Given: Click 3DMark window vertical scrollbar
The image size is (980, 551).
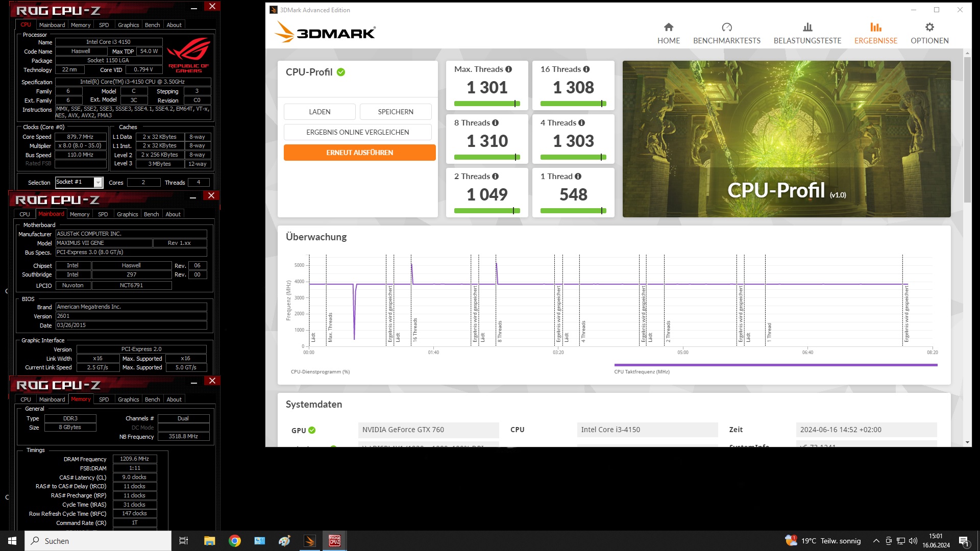Looking at the screenshot, I should click(x=967, y=130).
